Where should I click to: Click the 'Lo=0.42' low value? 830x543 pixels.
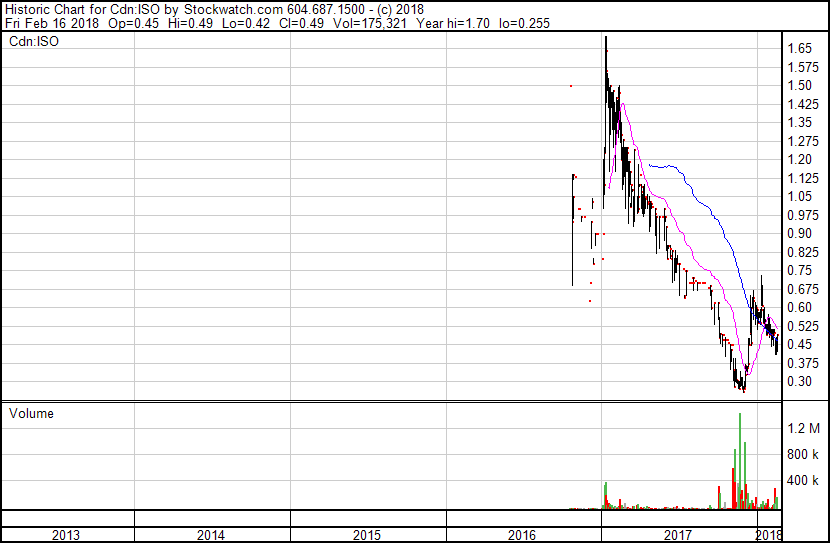pos(246,23)
